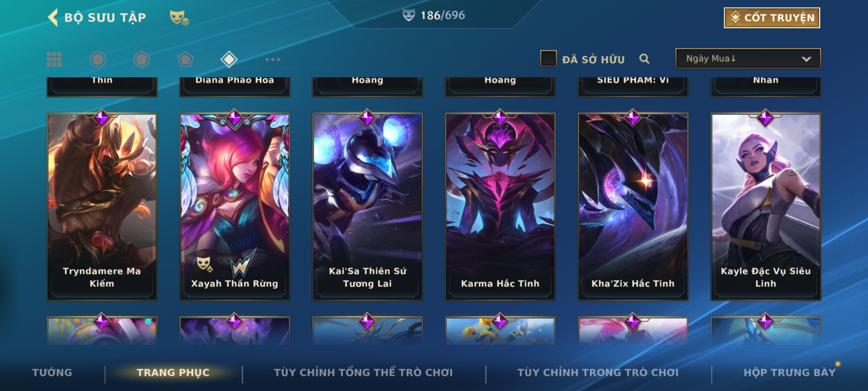
Task: Select the first round rarity filter icon
Action: [98, 59]
